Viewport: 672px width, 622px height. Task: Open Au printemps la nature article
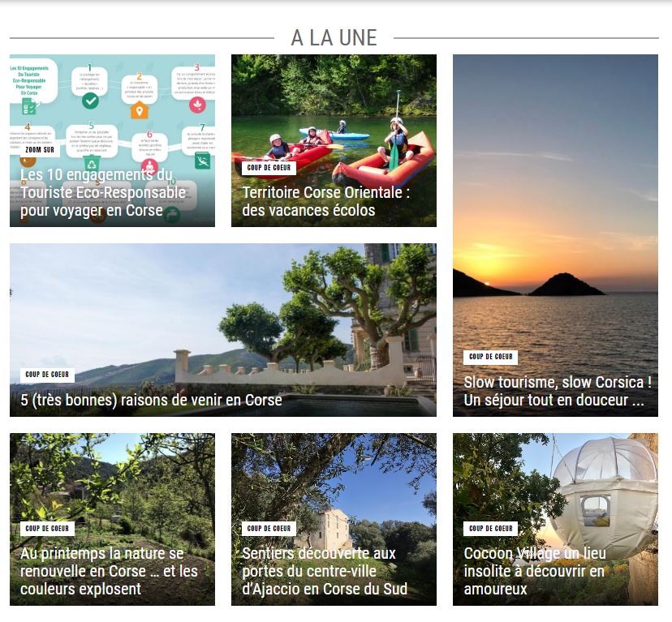point(109,571)
